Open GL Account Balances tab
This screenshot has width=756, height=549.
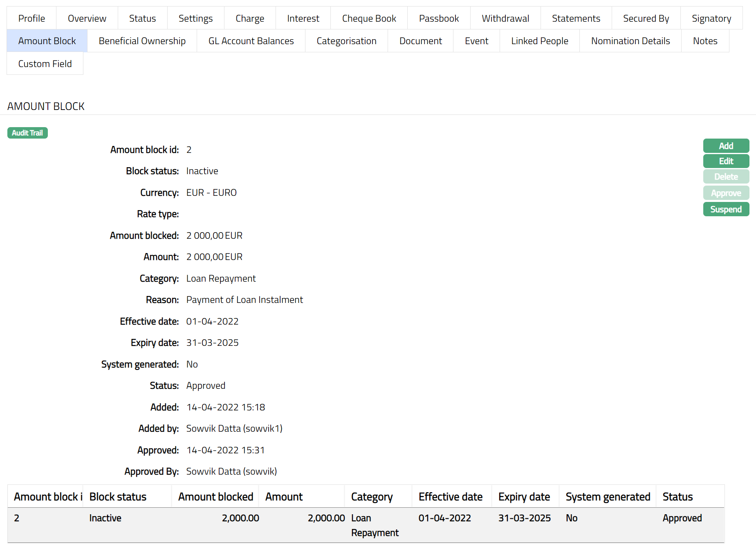[x=251, y=41]
